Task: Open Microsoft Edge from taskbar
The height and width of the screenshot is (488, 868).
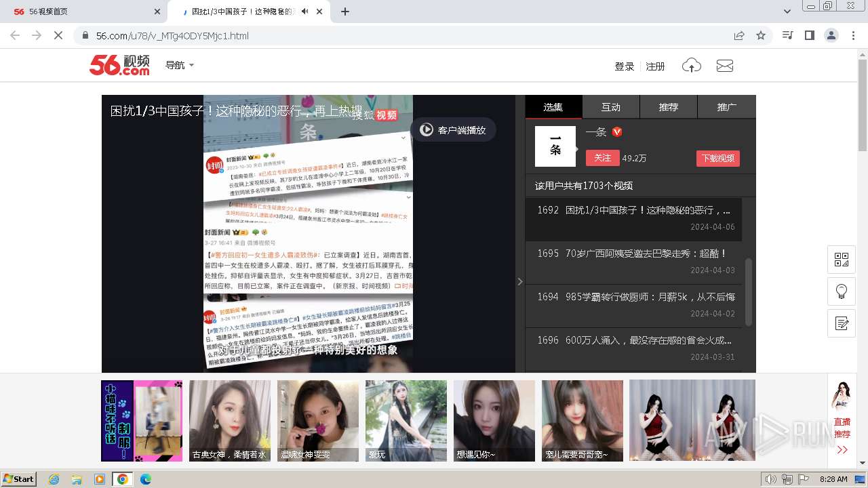Action: coord(145,479)
